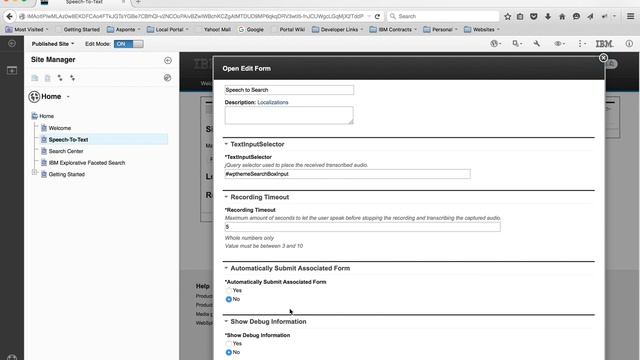
Task: Open browser downloads arrow icon
Action: [x=548, y=16]
